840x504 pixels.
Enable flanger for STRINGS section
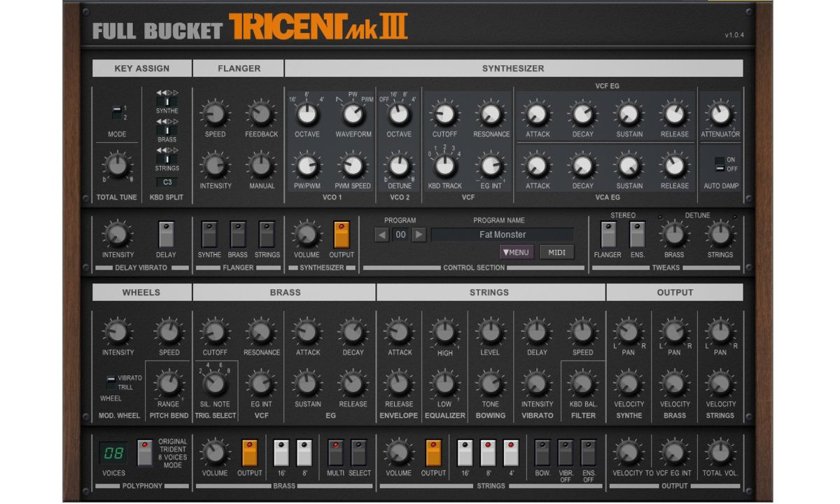click(x=267, y=234)
